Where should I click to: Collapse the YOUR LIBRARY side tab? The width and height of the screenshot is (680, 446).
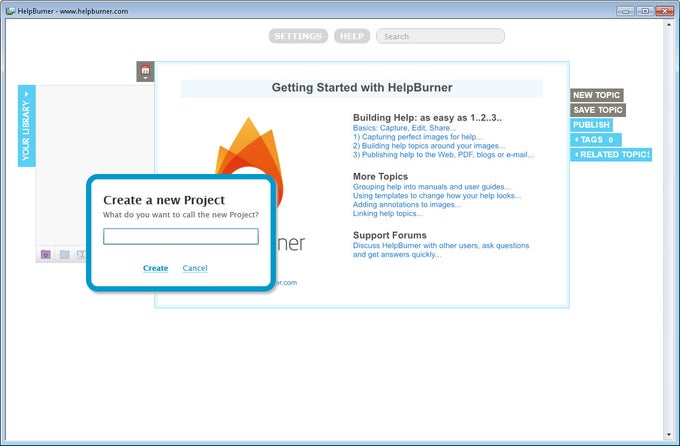tap(26, 126)
